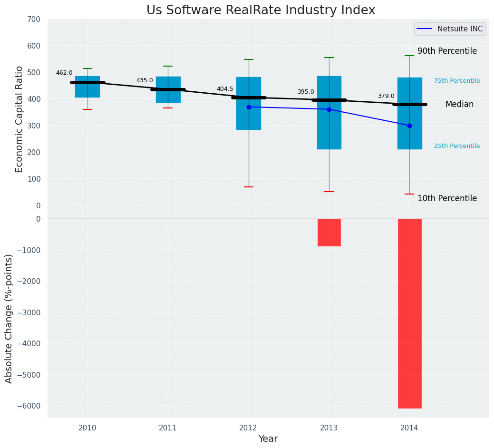Select the Netsuite 2014 data point
This screenshot has height=448, width=494.
pos(409,126)
